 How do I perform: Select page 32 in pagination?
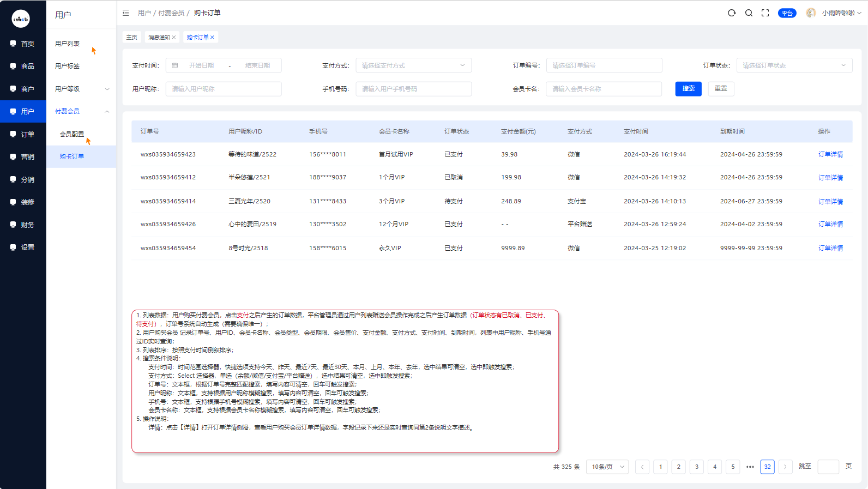tap(767, 467)
